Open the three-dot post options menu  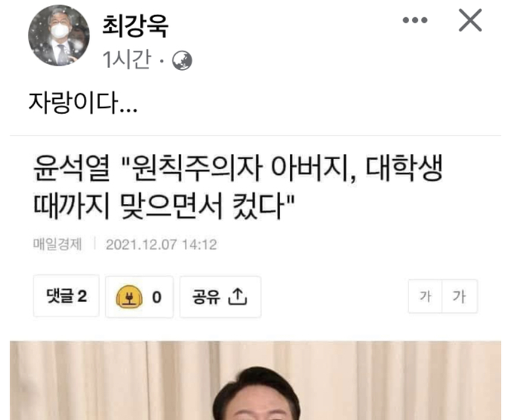415,20
